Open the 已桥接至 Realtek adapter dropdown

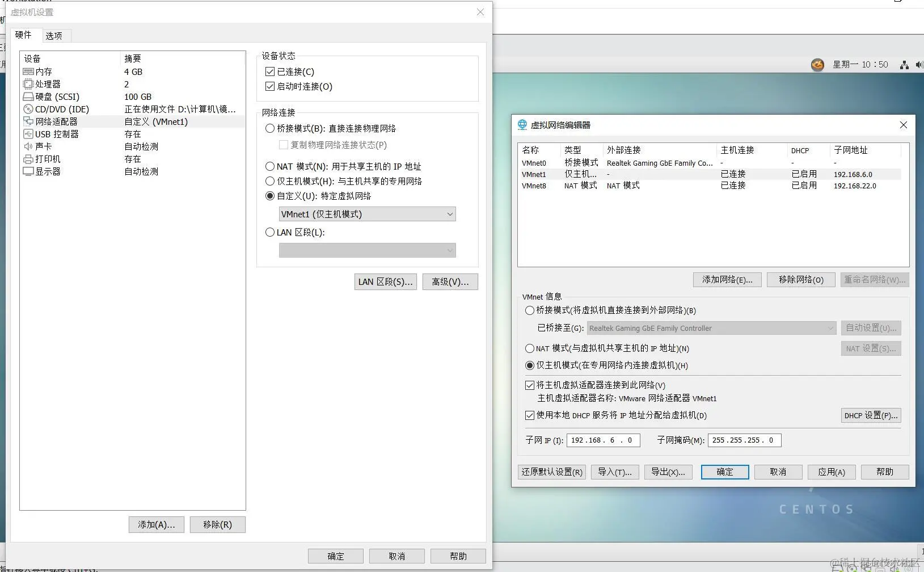click(712, 328)
